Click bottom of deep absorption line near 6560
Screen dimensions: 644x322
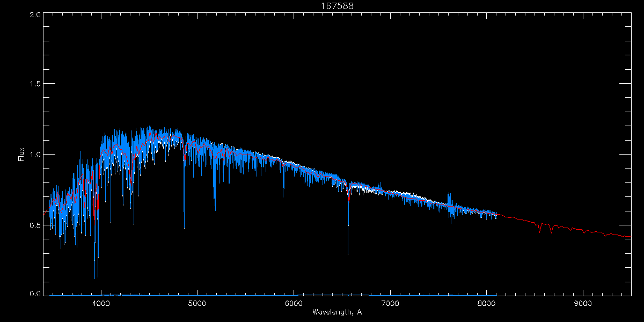pyautogui.click(x=348, y=253)
